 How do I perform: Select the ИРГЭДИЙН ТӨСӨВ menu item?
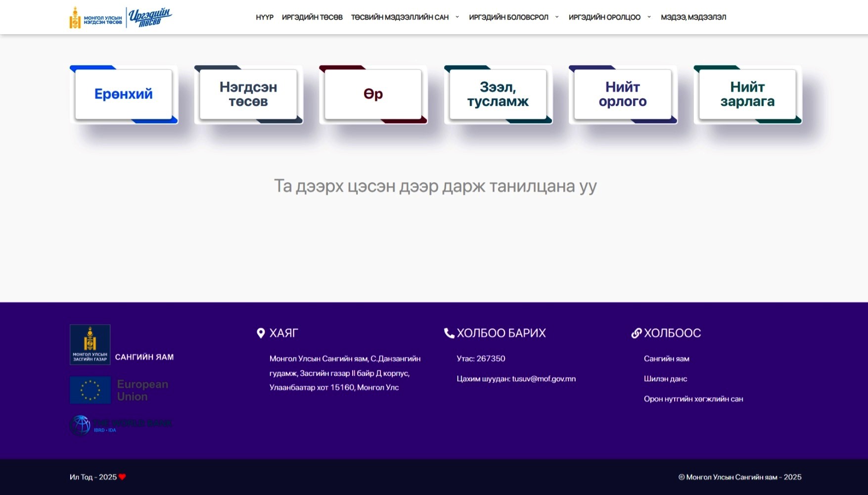(312, 17)
